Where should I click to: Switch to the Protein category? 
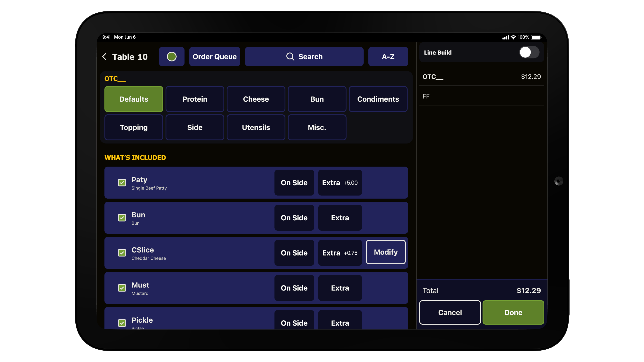[195, 99]
